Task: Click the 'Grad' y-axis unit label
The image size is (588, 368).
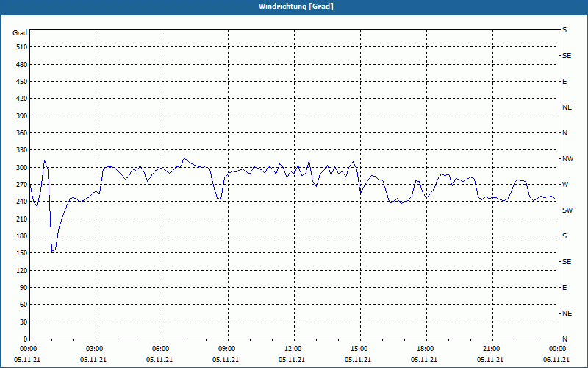Action: tap(20, 33)
